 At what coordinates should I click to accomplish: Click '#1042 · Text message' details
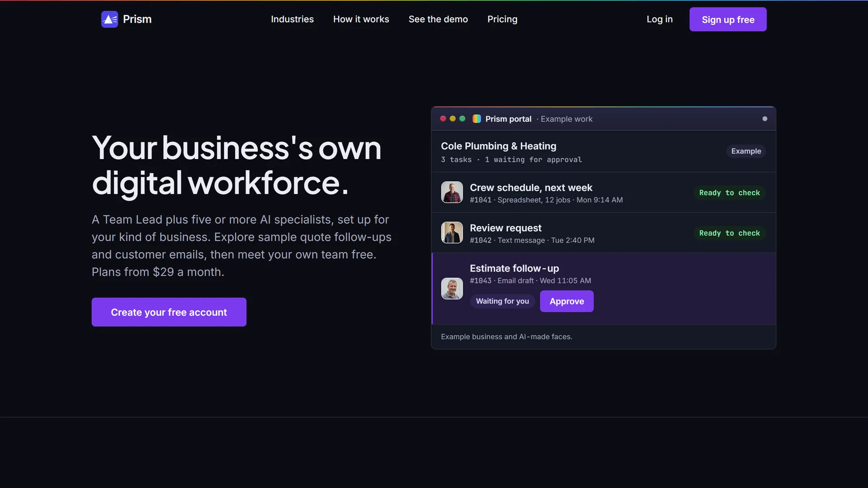pos(532,240)
